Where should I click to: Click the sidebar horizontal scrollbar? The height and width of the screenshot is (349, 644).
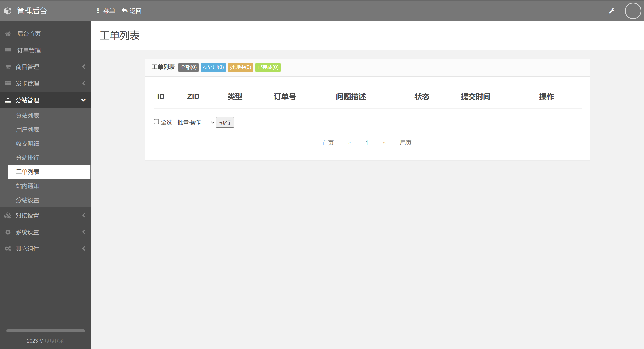tap(46, 331)
